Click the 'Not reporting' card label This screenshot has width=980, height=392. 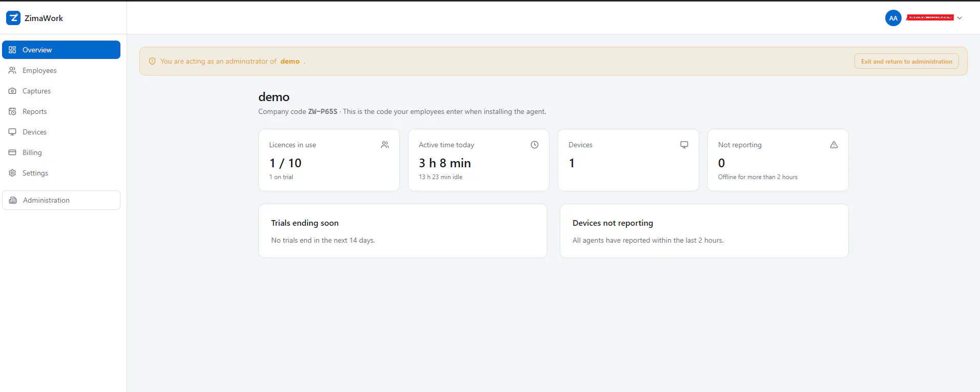click(x=740, y=145)
